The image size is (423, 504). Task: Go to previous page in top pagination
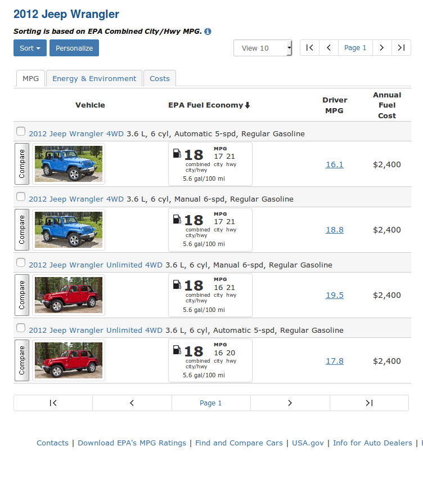coord(328,48)
